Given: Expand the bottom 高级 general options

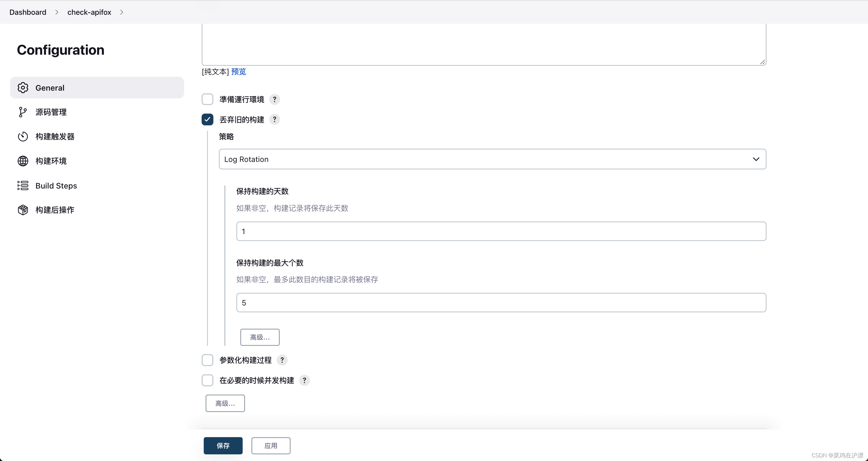Looking at the screenshot, I should (225, 403).
